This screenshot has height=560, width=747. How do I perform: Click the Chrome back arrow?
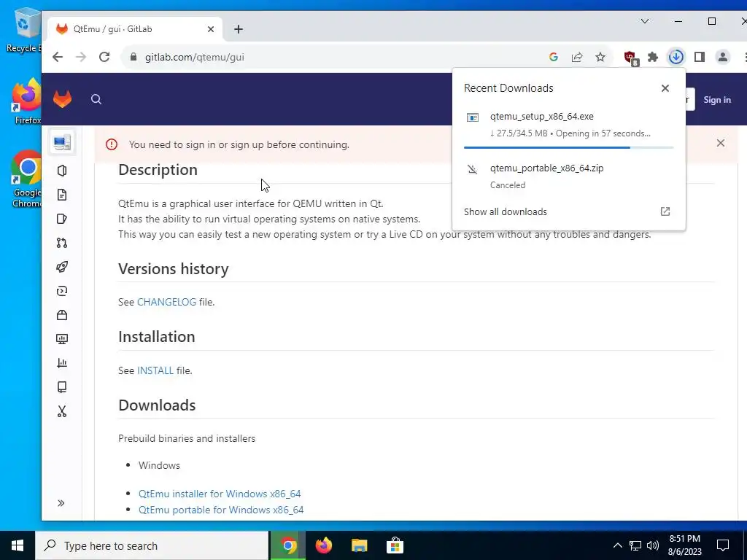pos(58,57)
